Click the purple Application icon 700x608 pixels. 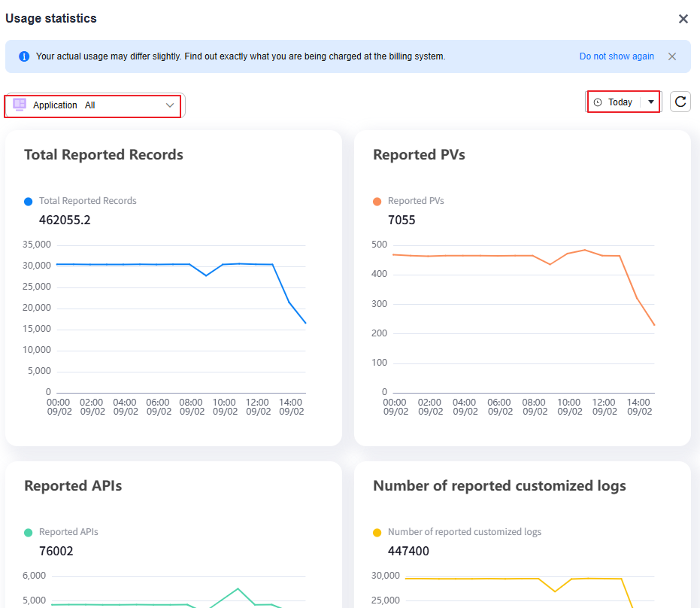(x=20, y=105)
